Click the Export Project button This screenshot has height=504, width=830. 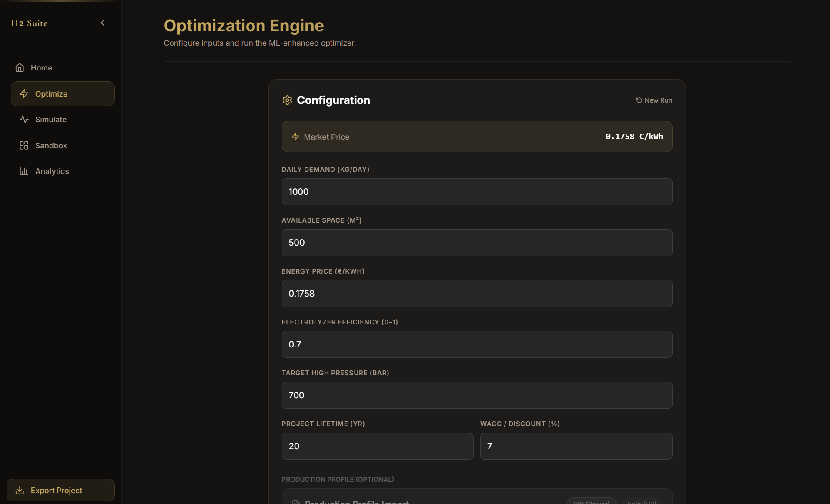[x=60, y=490]
